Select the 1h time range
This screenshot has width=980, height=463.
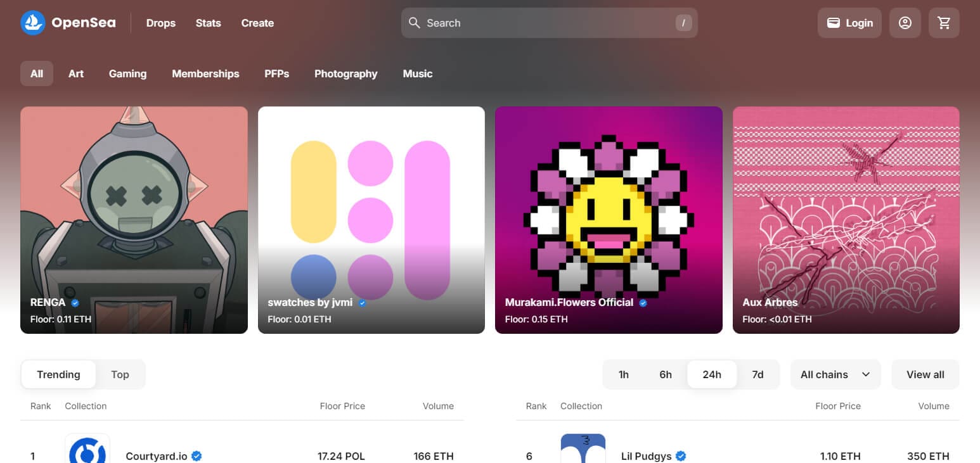click(624, 374)
